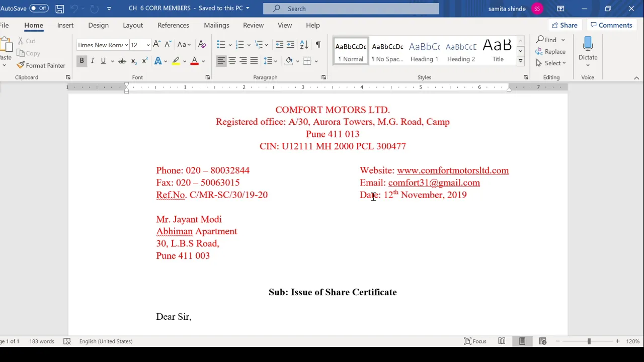
Task: Apply the red font color
Action: coord(194,61)
